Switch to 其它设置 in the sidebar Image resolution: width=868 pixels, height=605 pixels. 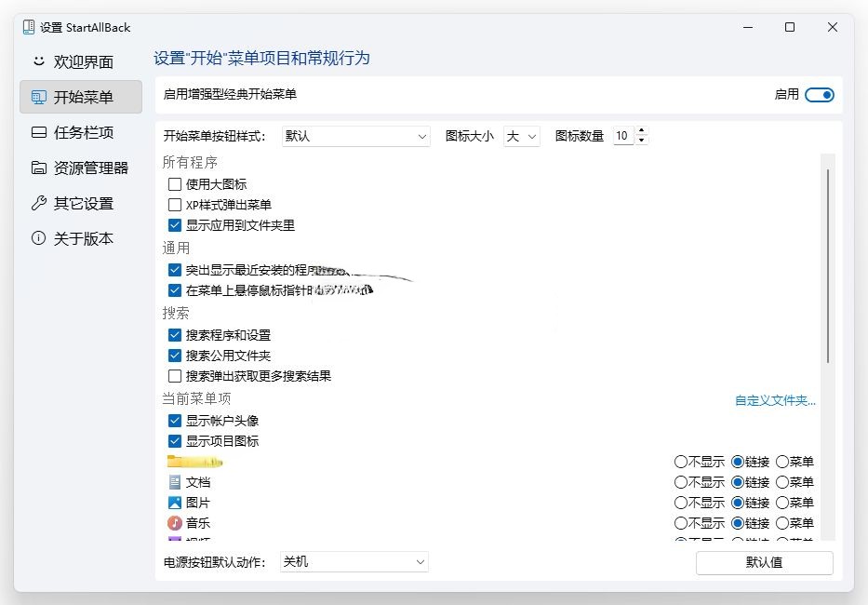(x=81, y=203)
